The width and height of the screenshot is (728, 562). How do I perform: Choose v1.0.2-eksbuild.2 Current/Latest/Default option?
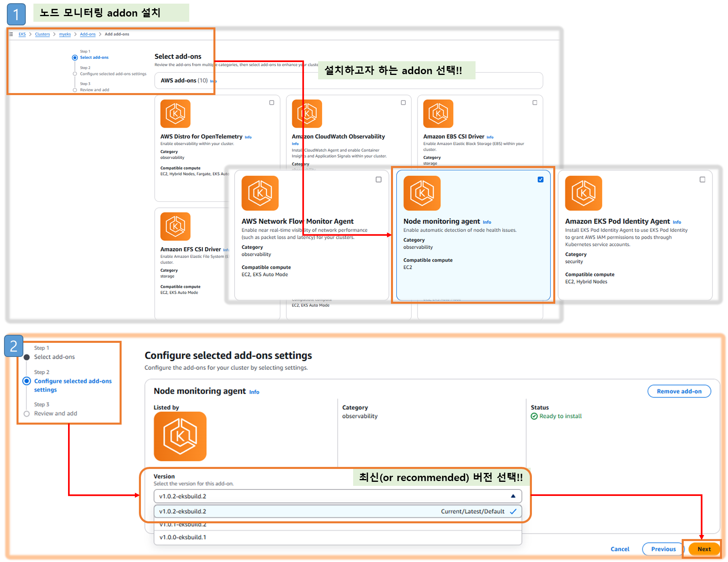[x=337, y=511]
